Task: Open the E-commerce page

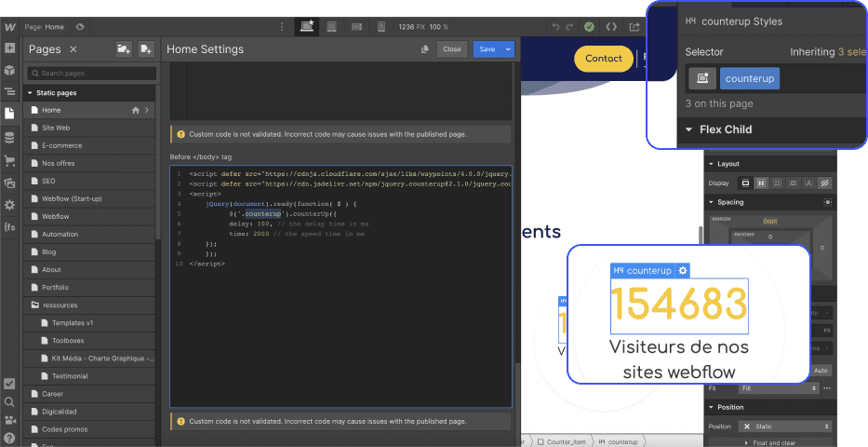Action: [x=89, y=145]
